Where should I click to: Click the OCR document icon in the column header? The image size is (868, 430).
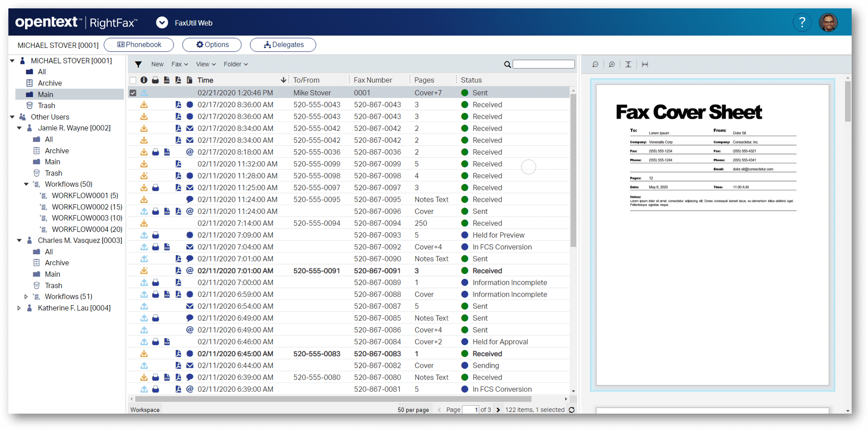tap(166, 80)
